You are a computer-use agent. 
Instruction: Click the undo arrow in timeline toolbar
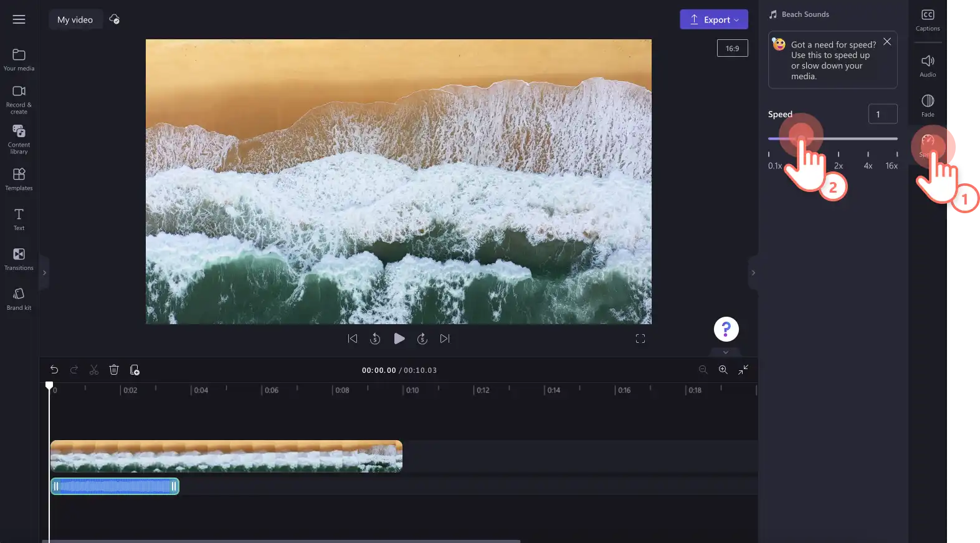tap(54, 370)
